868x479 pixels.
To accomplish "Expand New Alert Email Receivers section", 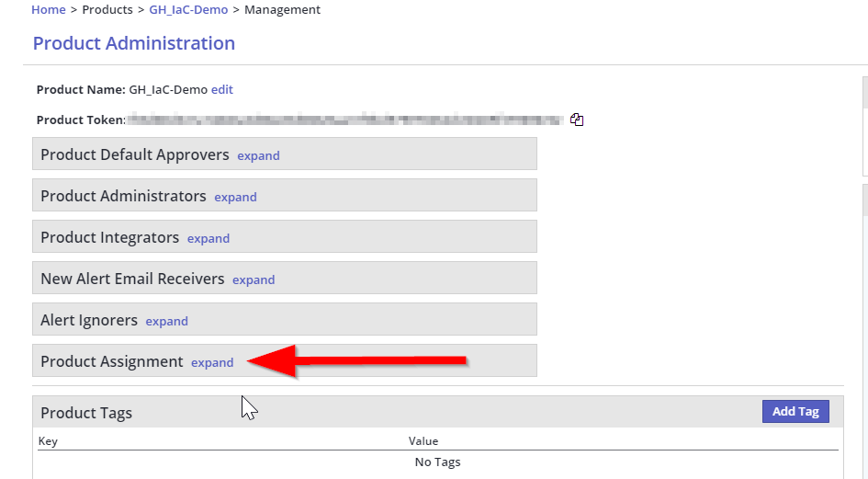I will click(254, 280).
